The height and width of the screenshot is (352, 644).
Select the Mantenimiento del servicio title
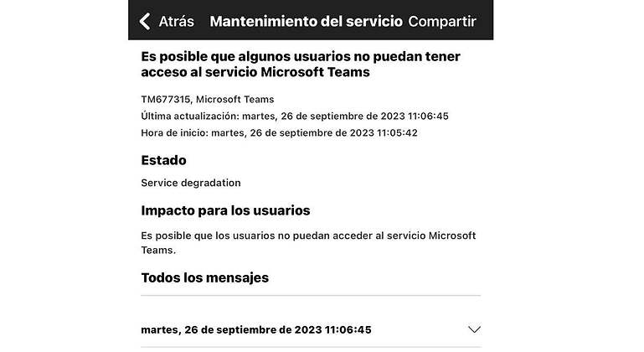coord(306,22)
